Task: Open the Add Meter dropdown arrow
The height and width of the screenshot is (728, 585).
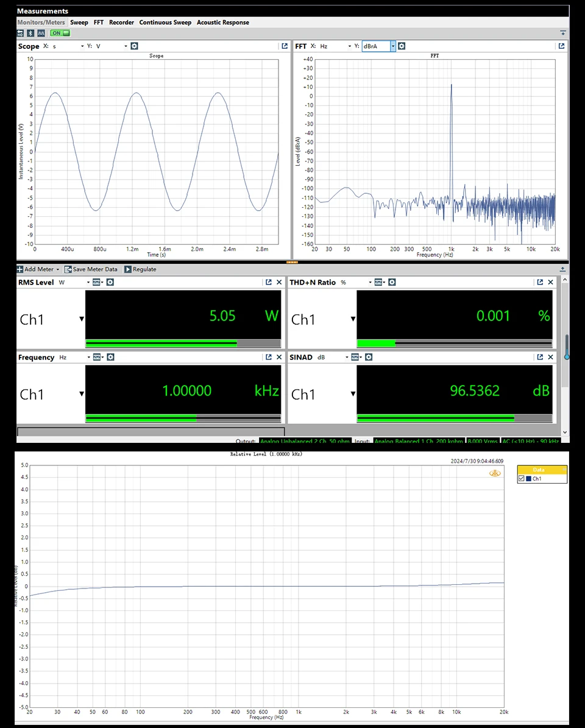Action: click(x=57, y=269)
